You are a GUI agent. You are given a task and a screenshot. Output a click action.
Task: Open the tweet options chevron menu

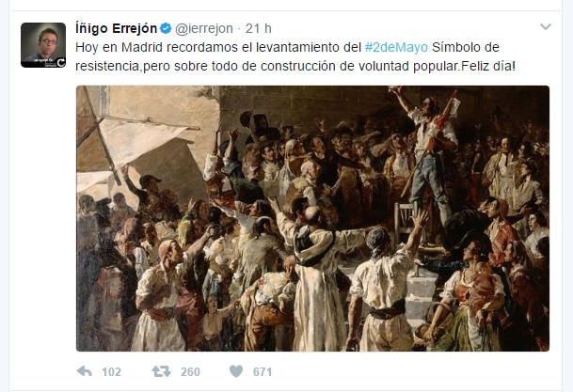coord(545,26)
